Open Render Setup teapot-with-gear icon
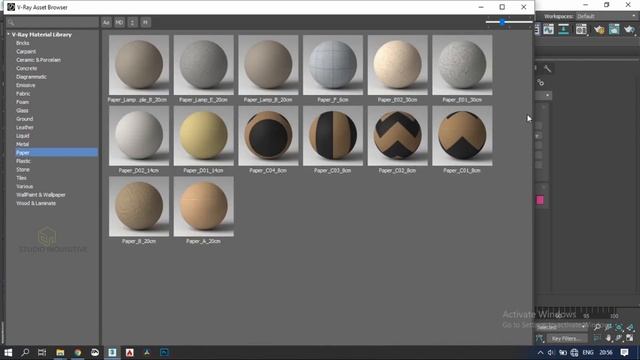This screenshot has width=640, height=360. click(x=599, y=29)
